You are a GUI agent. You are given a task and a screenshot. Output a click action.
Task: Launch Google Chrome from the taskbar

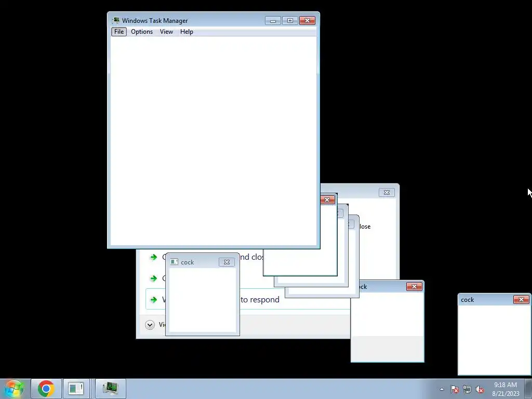pyautogui.click(x=46, y=389)
